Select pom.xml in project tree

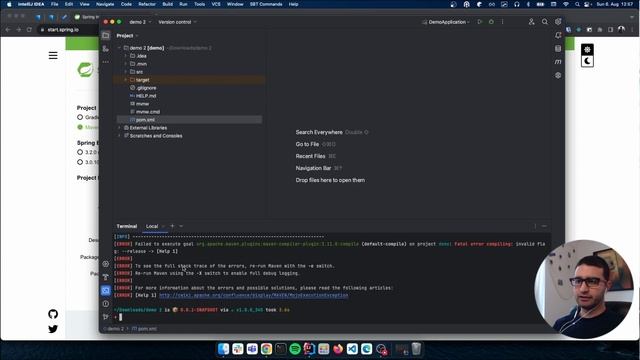click(x=189, y=120)
